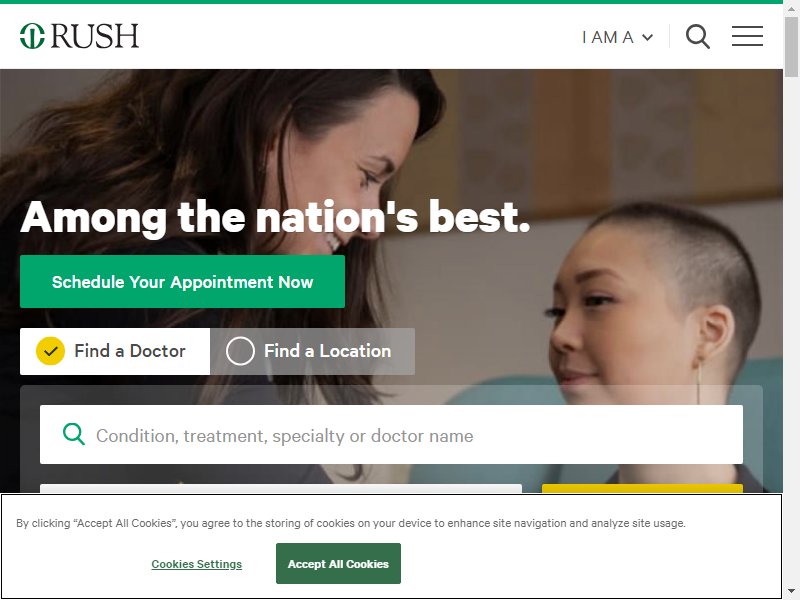The width and height of the screenshot is (800, 600).
Task: Select the Find a Location radio option
Action: click(x=240, y=351)
